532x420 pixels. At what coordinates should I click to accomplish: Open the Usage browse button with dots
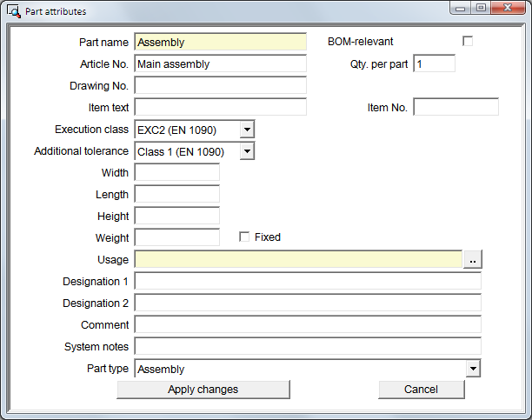[x=473, y=260]
